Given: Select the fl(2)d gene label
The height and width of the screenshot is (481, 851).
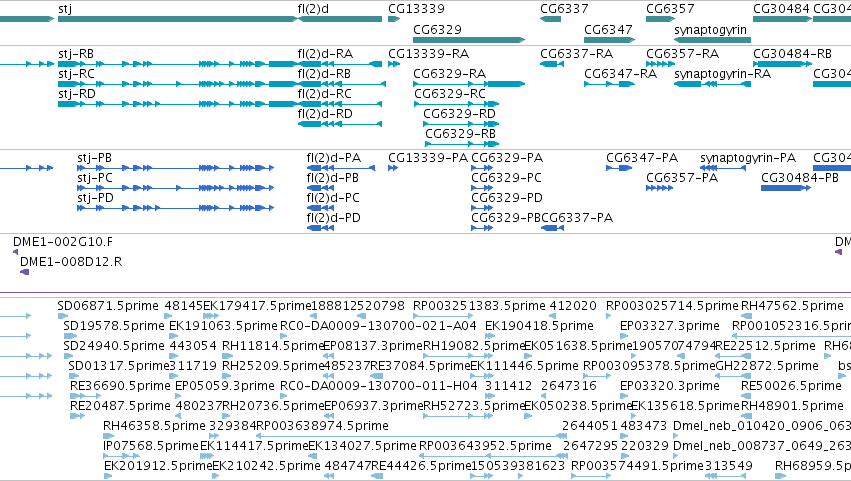Looking at the screenshot, I should [x=313, y=9].
